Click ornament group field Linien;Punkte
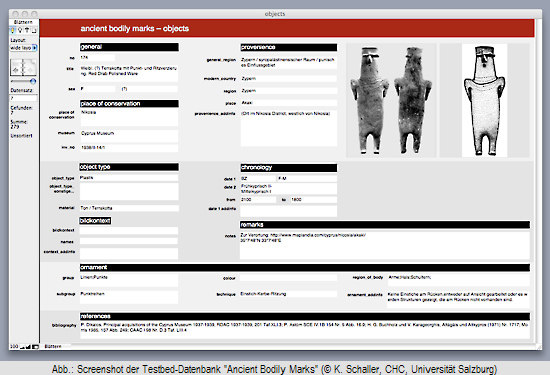Viewport: 550px width, 375px height. [129, 280]
